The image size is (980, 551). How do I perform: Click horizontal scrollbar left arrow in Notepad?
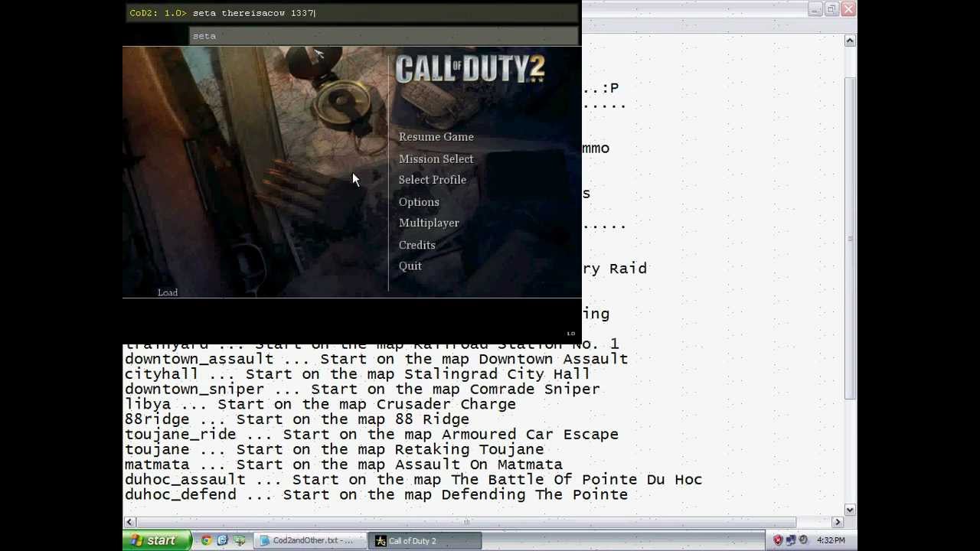tap(129, 522)
